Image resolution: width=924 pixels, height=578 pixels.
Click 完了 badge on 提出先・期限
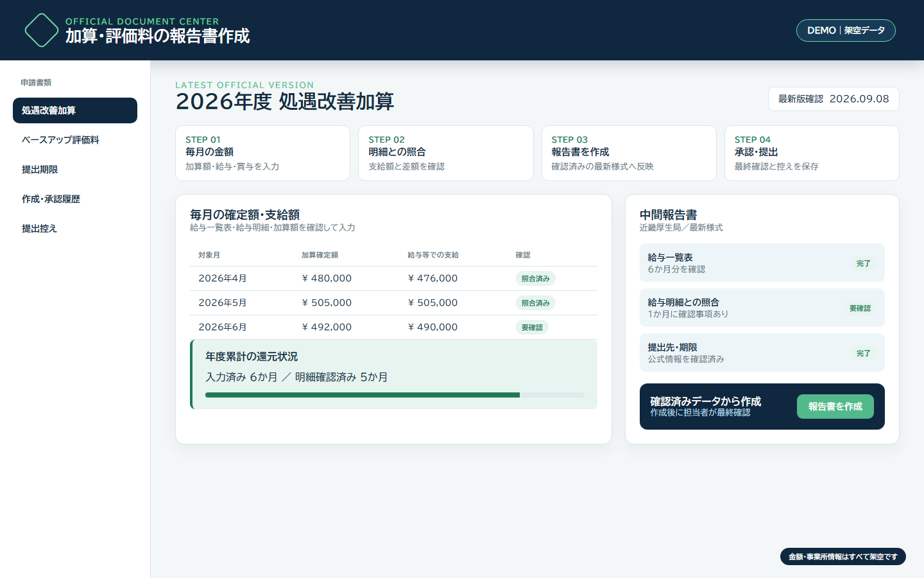pos(863,353)
